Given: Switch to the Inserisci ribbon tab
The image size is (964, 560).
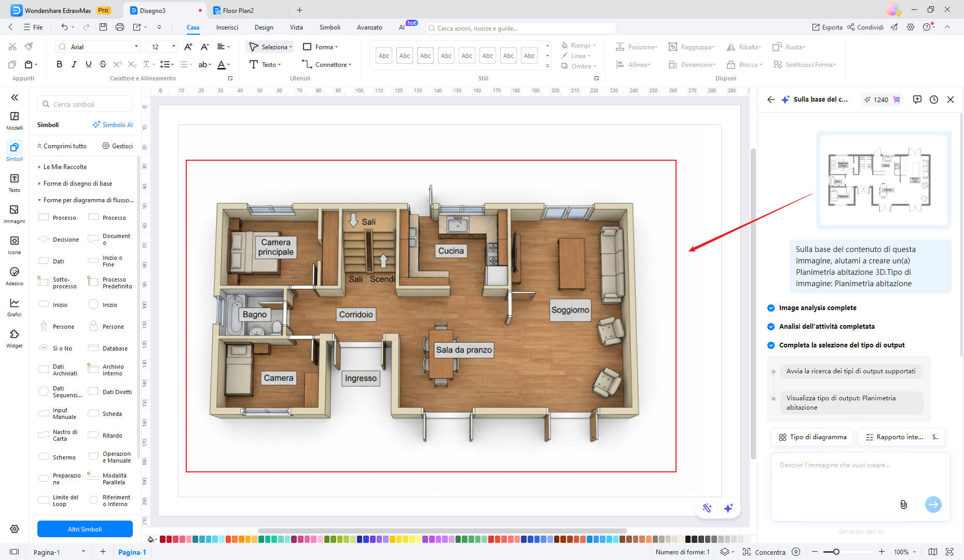Looking at the screenshot, I should tap(227, 27).
